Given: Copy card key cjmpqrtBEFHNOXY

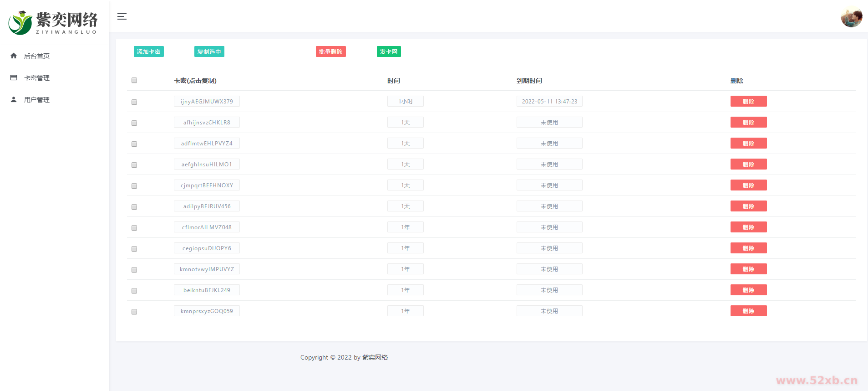Looking at the screenshot, I should coord(207,185).
